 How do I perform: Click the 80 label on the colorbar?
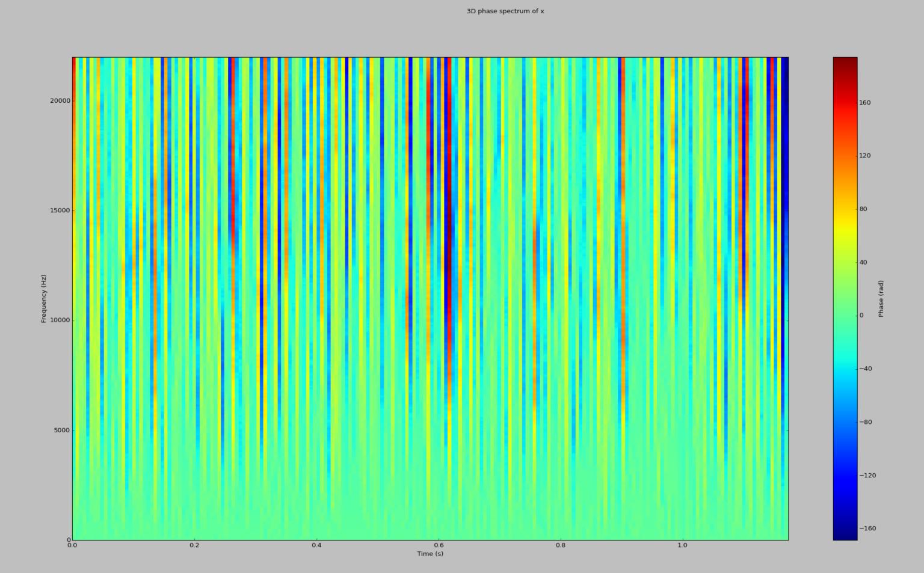pos(863,209)
